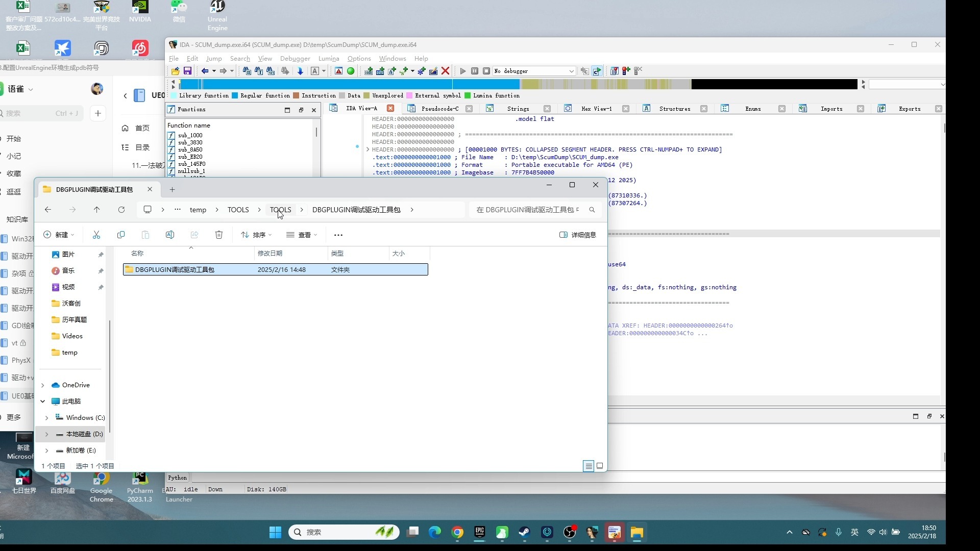Start process with the green play button
The height and width of the screenshot is (551, 980).
click(x=462, y=71)
